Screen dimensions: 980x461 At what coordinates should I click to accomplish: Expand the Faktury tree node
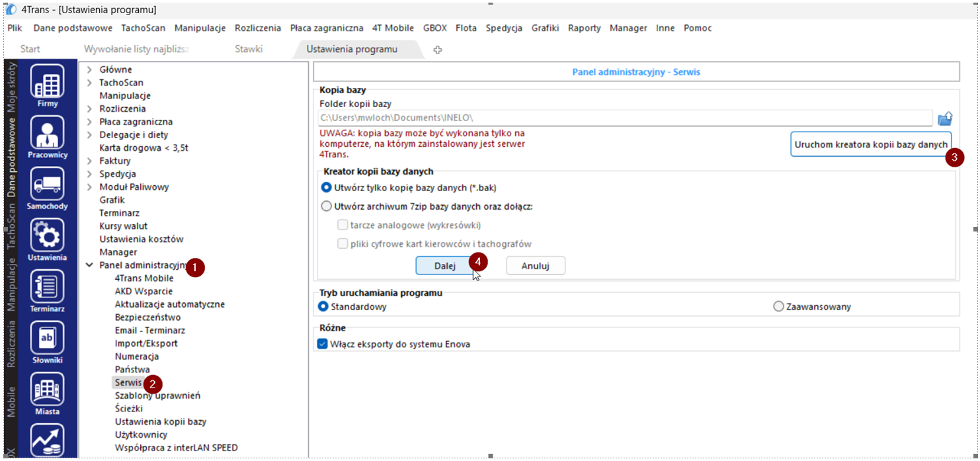[89, 161]
